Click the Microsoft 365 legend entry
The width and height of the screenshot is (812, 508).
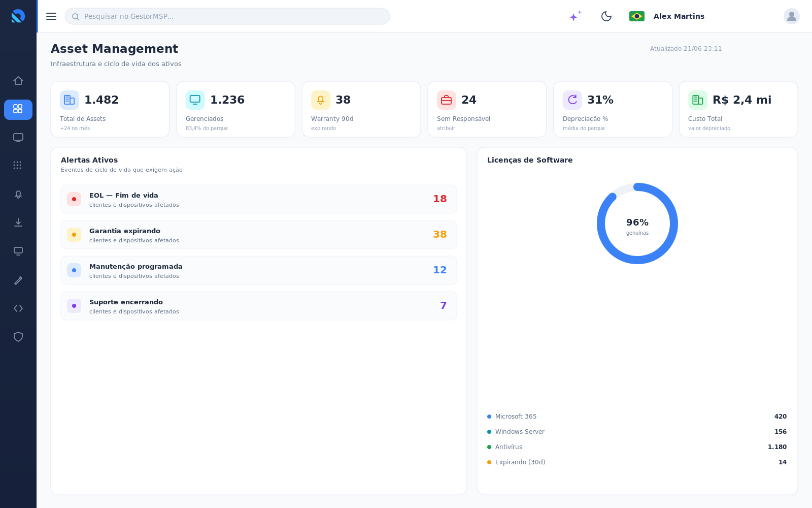tap(512, 417)
